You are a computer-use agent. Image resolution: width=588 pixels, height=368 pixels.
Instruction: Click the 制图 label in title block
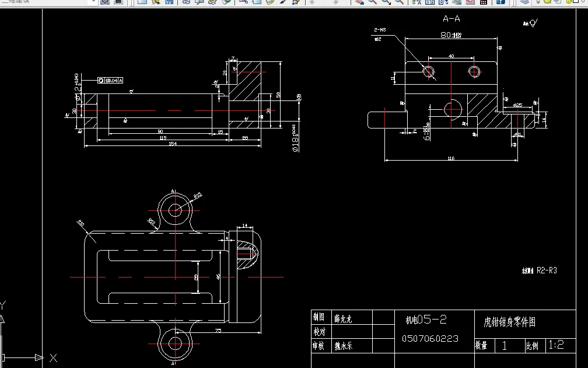click(318, 317)
